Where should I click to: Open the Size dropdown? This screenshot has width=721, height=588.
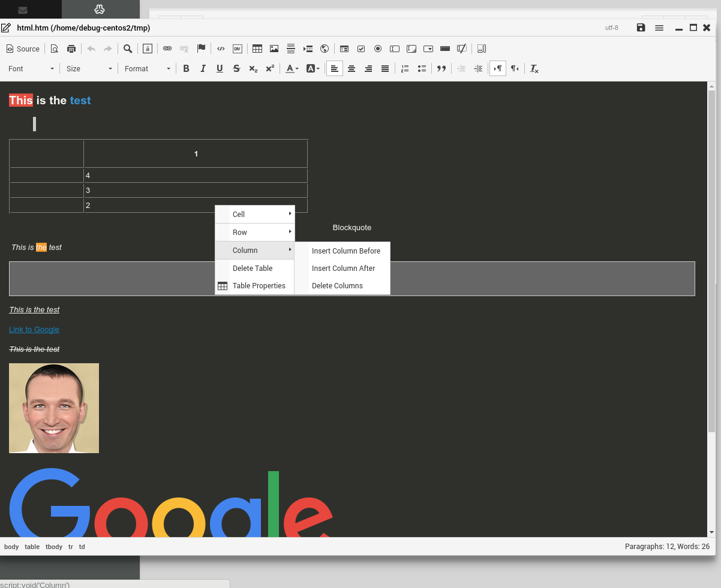click(88, 68)
